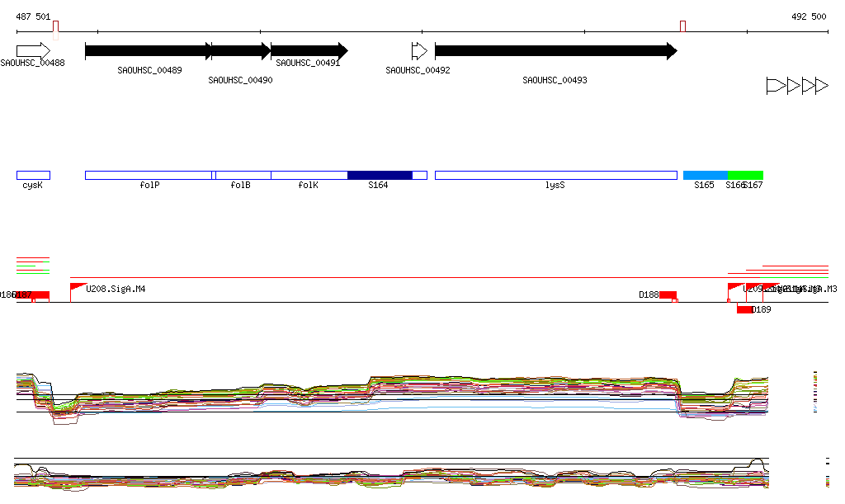Click first white arrowhead at far right
The image size is (845, 504).
pyautogui.click(x=776, y=85)
